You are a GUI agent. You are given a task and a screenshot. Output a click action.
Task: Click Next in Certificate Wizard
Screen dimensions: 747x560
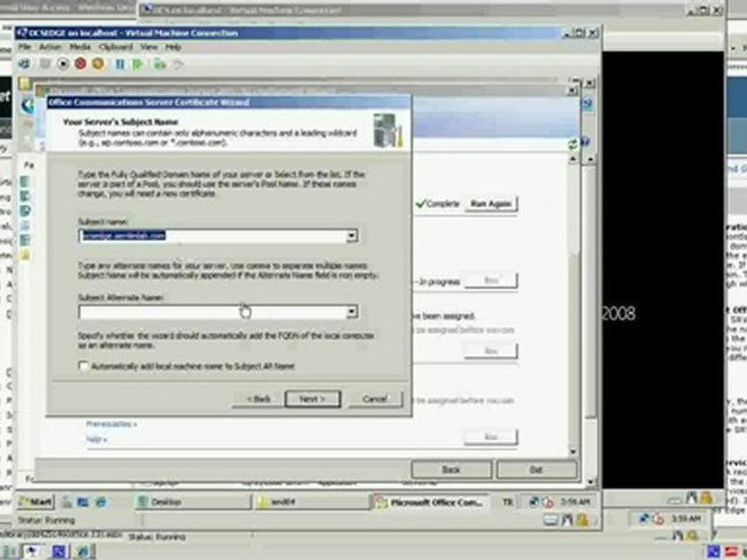click(313, 399)
